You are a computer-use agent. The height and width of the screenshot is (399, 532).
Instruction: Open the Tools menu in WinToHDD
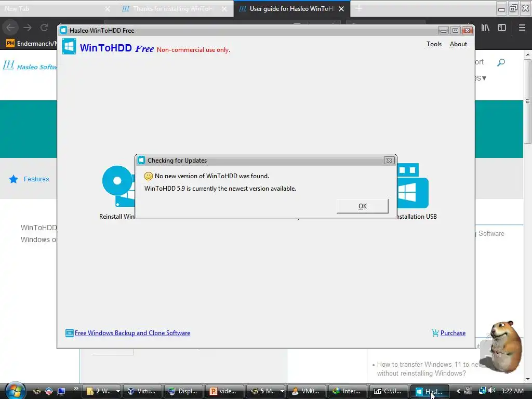point(434,44)
